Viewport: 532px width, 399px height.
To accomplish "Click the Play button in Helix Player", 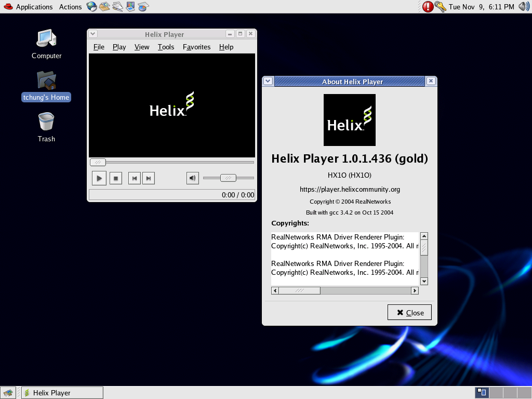I will (99, 178).
